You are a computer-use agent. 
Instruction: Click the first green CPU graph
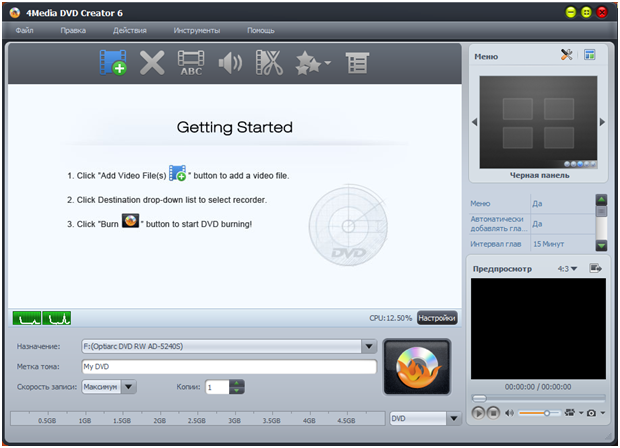pos(27,318)
